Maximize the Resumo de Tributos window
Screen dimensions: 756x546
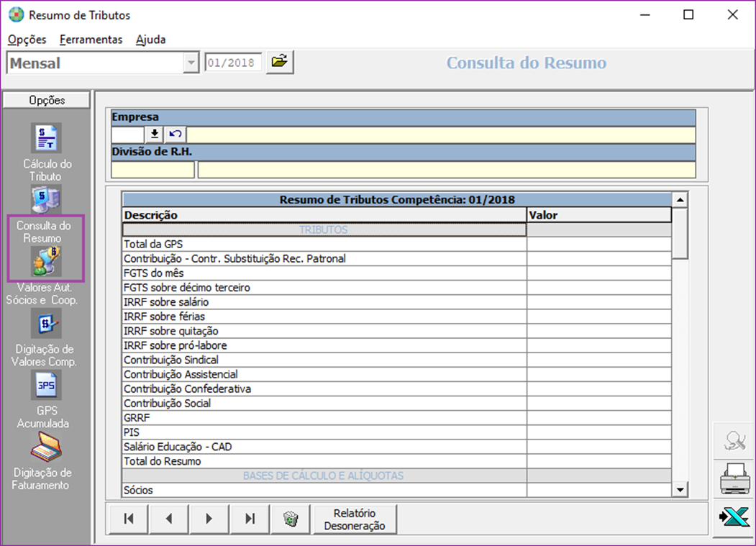click(688, 15)
